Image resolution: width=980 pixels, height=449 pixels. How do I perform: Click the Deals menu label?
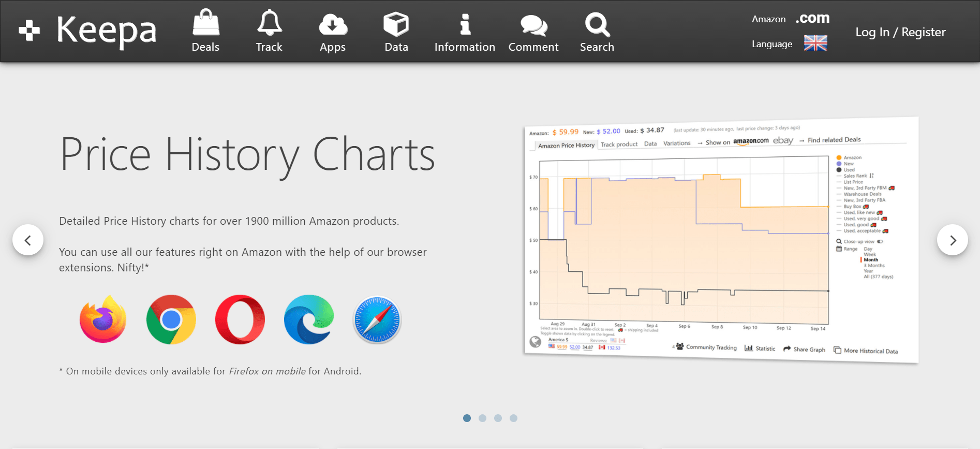point(205,47)
